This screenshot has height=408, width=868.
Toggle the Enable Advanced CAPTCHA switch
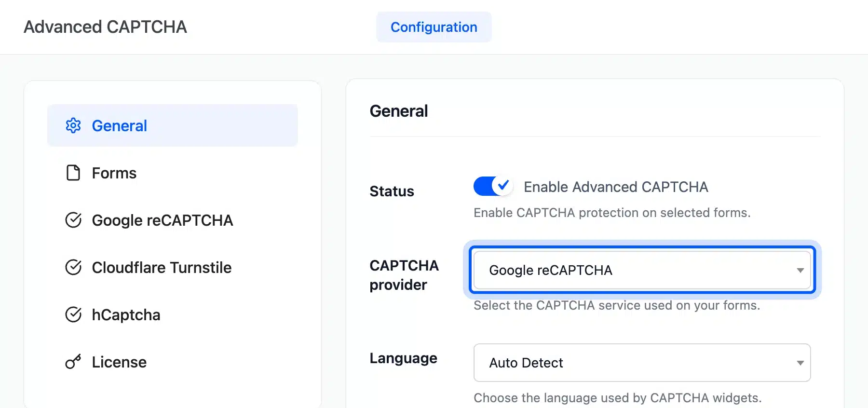(x=493, y=186)
